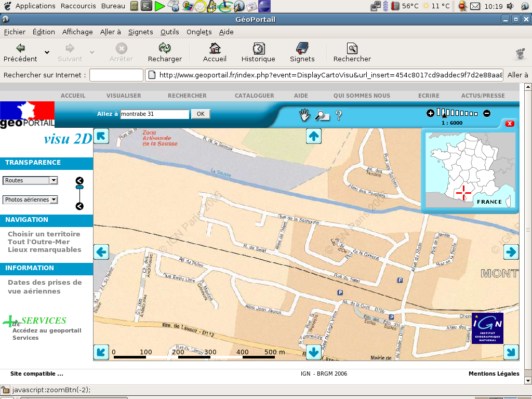The image size is (532, 399).
Task: Open the CATALOGUER site section
Action: tap(255, 96)
